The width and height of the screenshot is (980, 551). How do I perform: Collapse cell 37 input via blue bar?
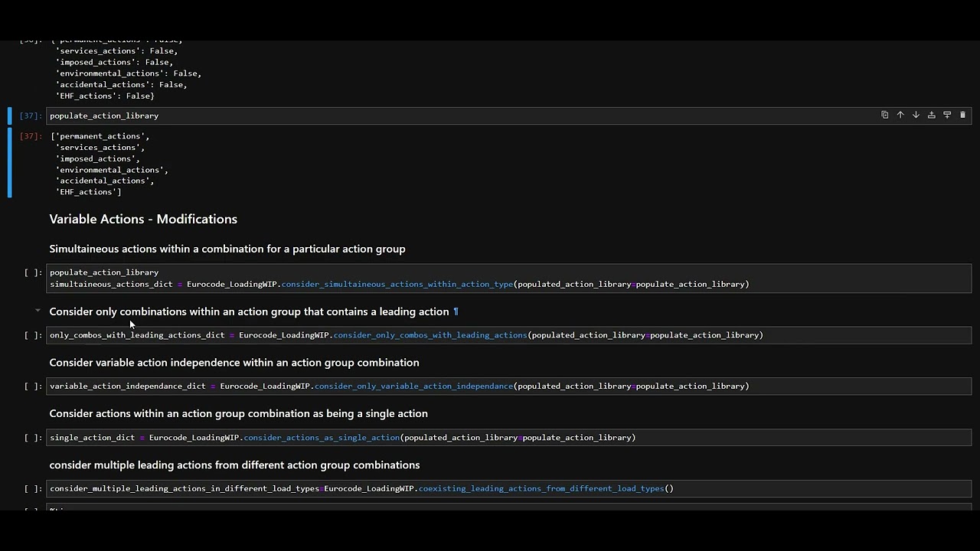(x=10, y=116)
